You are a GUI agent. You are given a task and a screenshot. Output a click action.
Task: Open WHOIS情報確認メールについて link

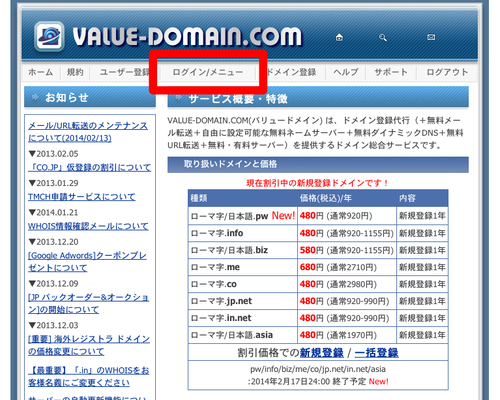coord(88,226)
